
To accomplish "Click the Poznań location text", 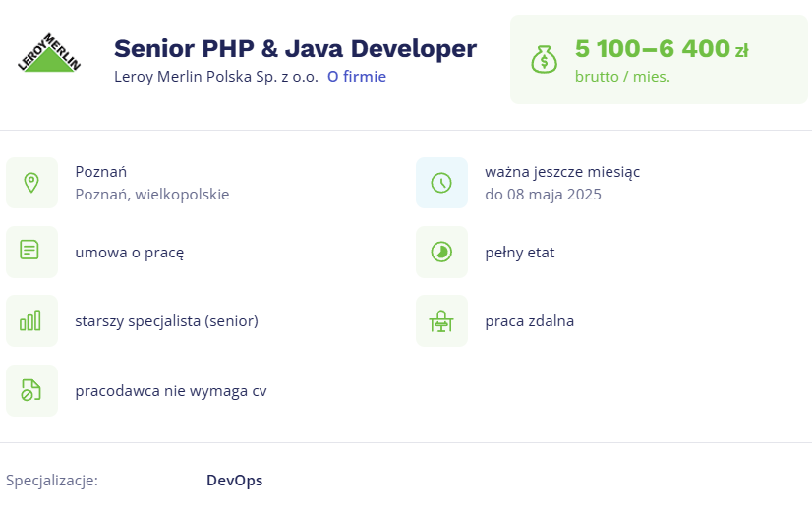I will [x=100, y=172].
